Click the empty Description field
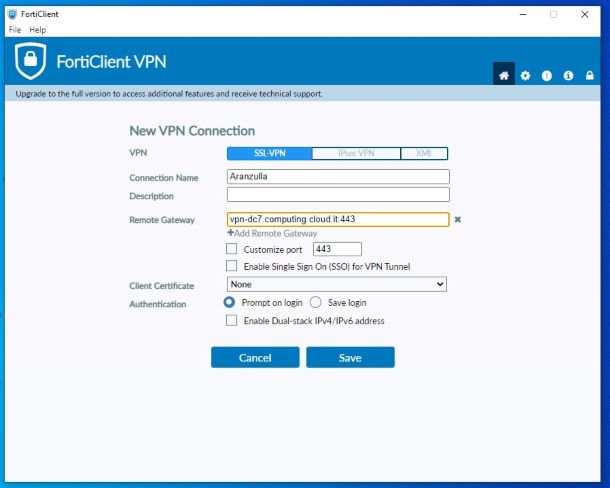The width and height of the screenshot is (610, 488). 338,195
